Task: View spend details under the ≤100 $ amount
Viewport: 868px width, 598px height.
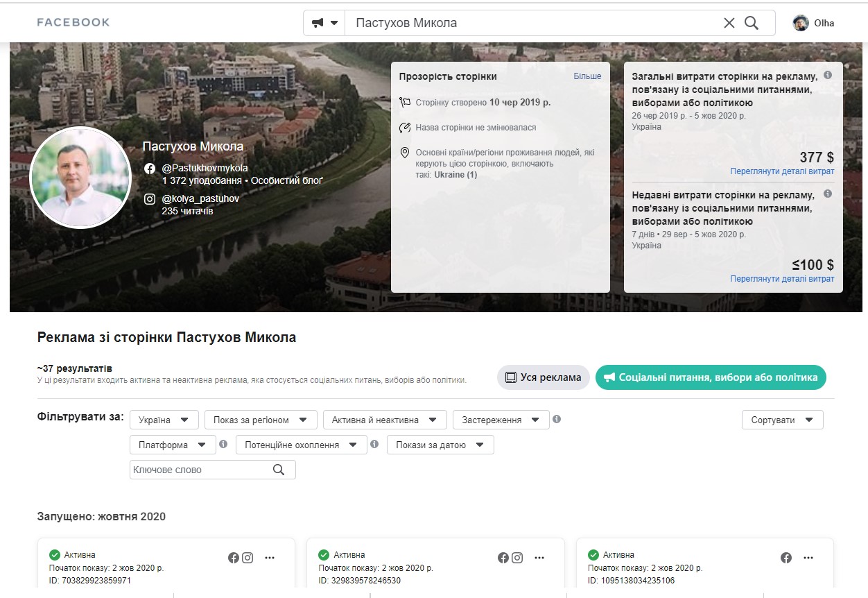Action: (782, 279)
